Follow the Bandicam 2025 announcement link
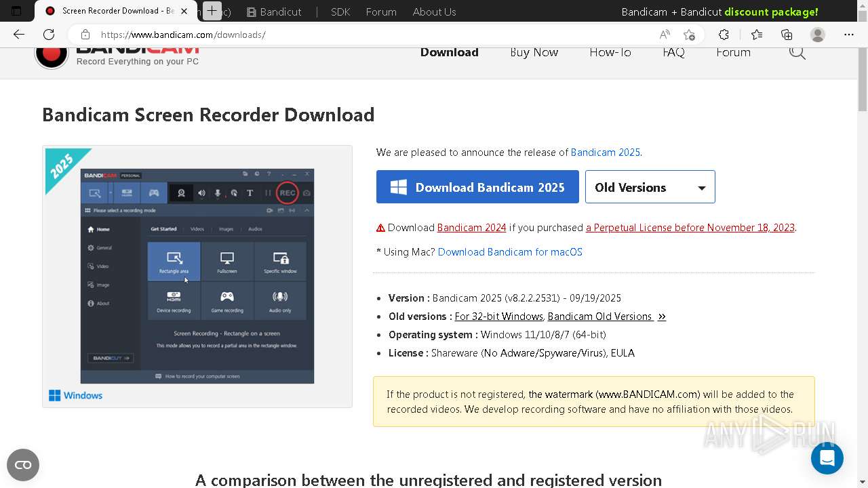868x488 pixels. point(605,152)
